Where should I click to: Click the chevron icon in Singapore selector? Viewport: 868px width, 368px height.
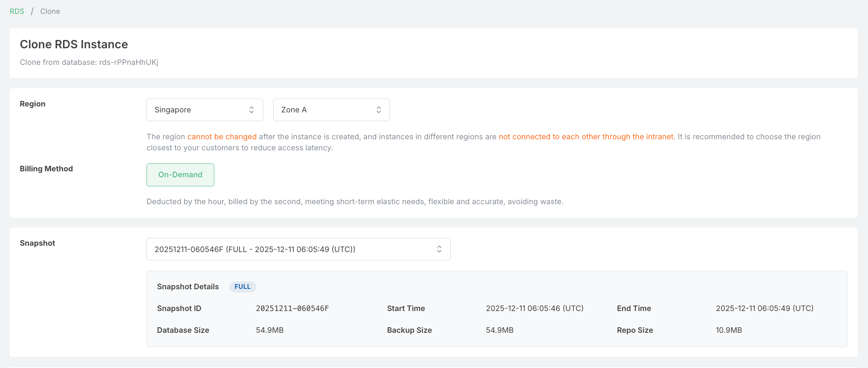tap(251, 110)
